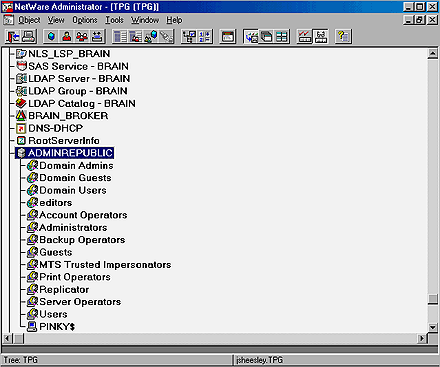Click the users-and-cube trustees toolbar icon
The height and width of the screenshot is (367, 440).
[151, 36]
